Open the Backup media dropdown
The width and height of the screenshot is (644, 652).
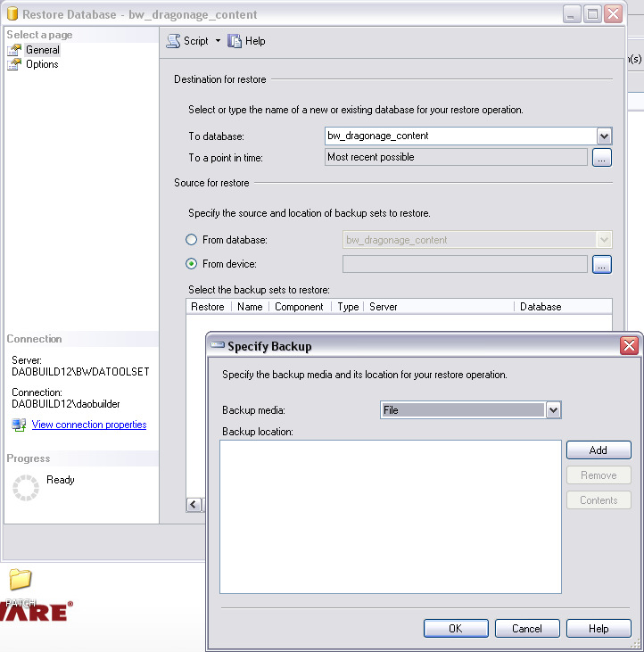click(553, 410)
